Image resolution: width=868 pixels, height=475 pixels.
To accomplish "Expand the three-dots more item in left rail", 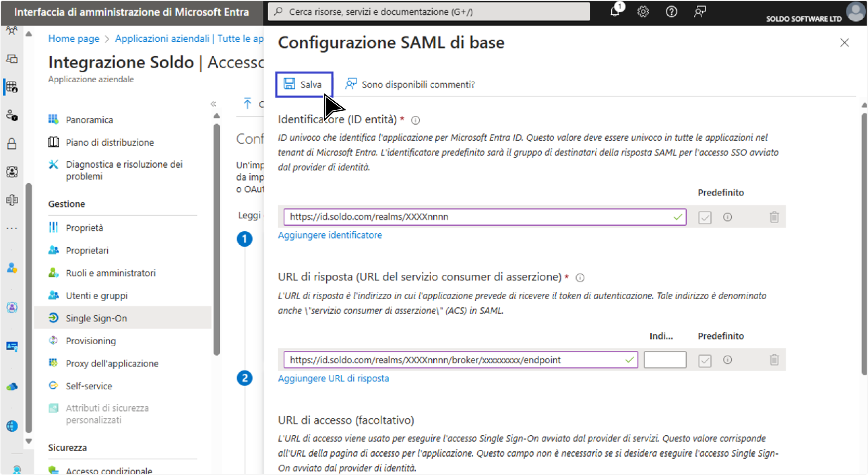I will (12, 229).
